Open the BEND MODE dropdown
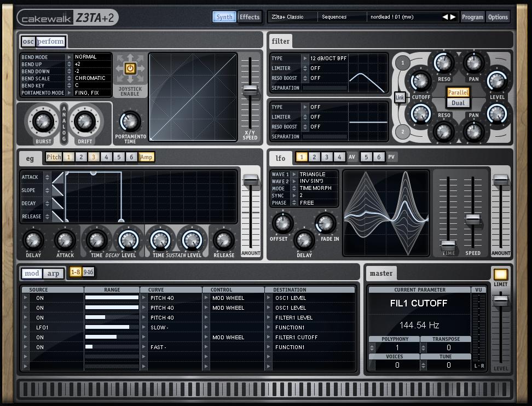532x406 pixels. pyautogui.click(x=69, y=57)
